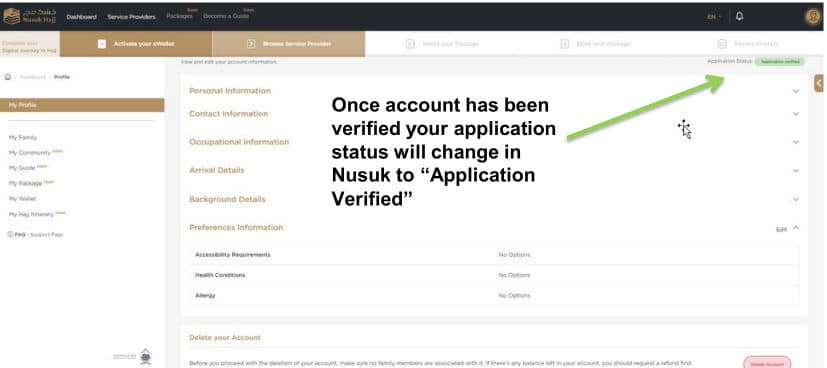The image size is (827, 368).
Task: Click the Contact Information heading
Action: [x=228, y=113]
